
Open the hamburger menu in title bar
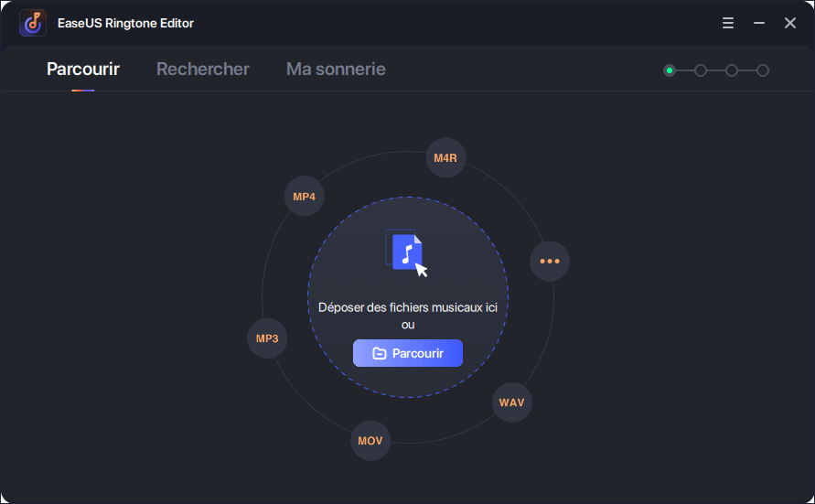[x=728, y=23]
